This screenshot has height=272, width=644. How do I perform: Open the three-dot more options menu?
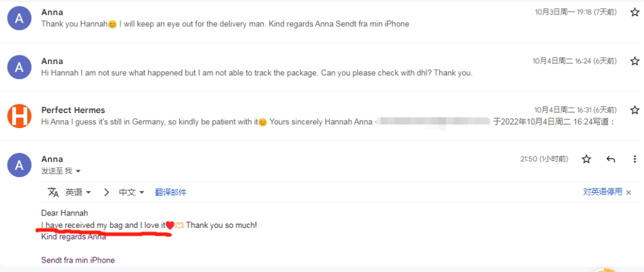click(634, 160)
